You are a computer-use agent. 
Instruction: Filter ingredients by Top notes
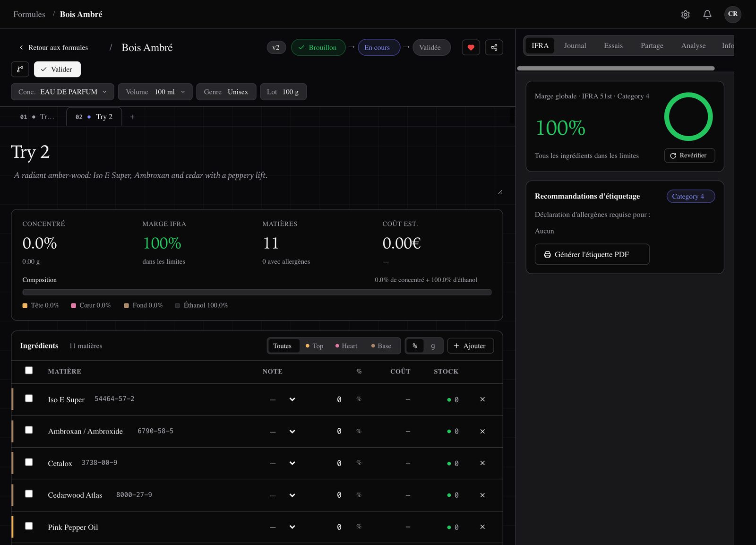(x=314, y=346)
